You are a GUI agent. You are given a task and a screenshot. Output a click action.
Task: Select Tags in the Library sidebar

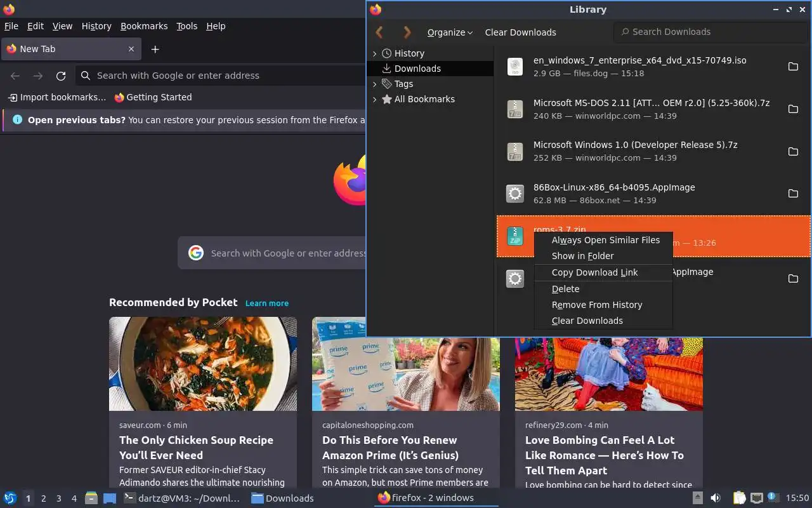pos(431,84)
